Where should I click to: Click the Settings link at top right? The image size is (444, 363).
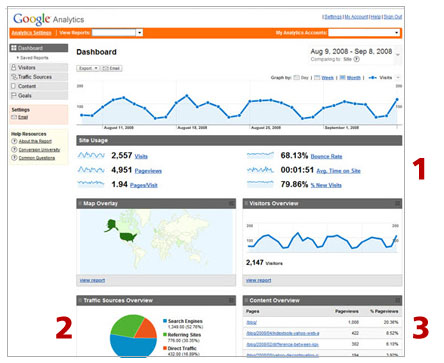click(x=333, y=17)
